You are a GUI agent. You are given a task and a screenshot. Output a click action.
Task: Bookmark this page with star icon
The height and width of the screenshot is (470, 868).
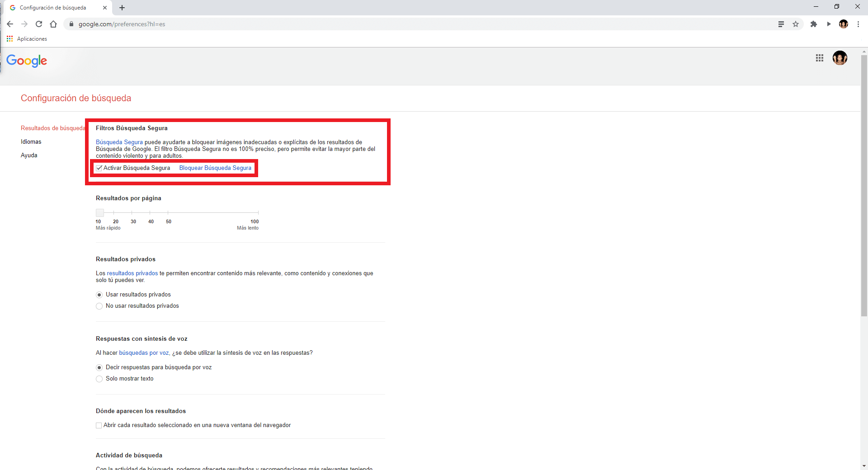[x=796, y=24]
